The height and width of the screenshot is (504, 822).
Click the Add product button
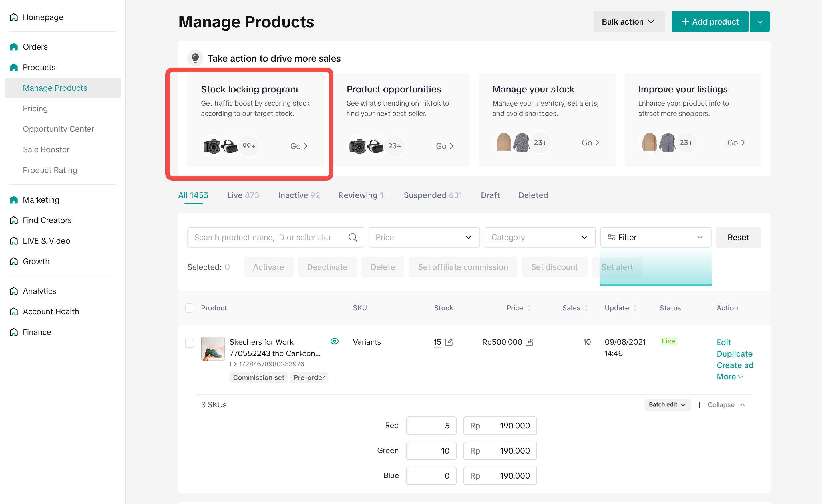[x=710, y=22]
